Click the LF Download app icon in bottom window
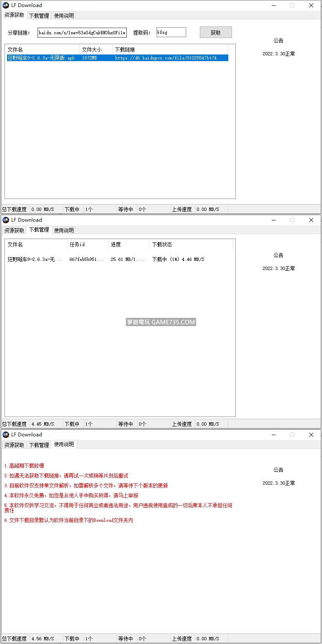 click(x=6, y=435)
